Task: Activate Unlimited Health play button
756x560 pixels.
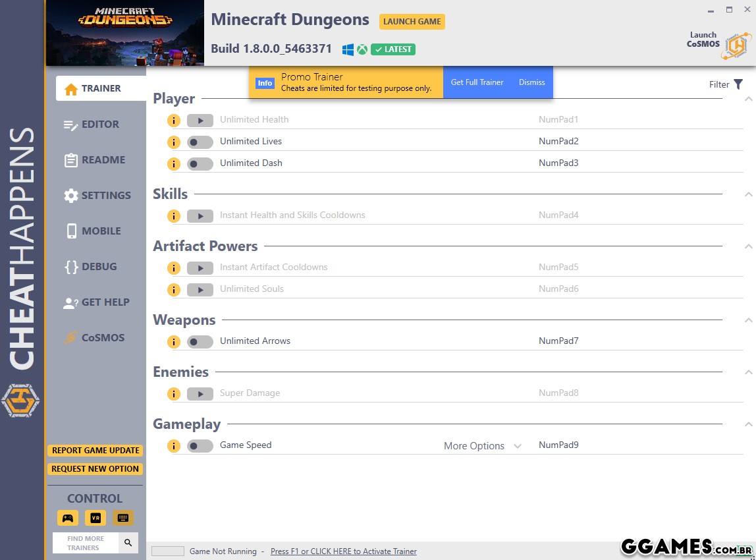Action: pyautogui.click(x=200, y=120)
